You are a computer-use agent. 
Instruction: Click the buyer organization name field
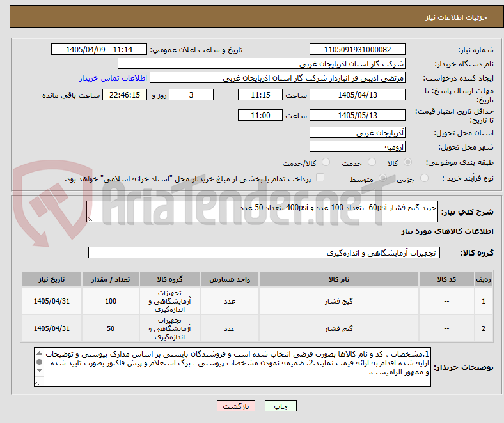coord(262,64)
